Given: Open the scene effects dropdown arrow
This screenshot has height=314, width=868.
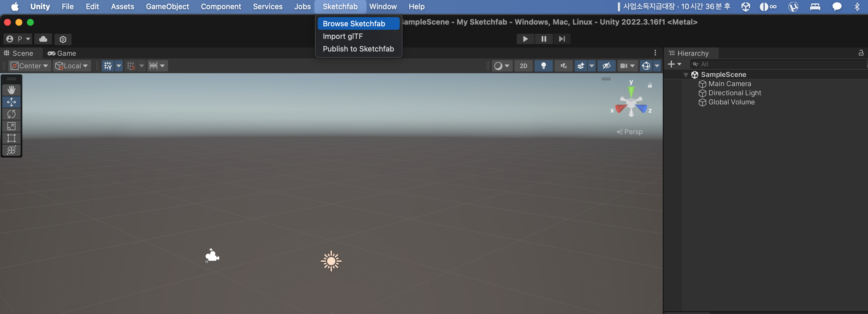Looking at the screenshot, I should (x=591, y=65).
